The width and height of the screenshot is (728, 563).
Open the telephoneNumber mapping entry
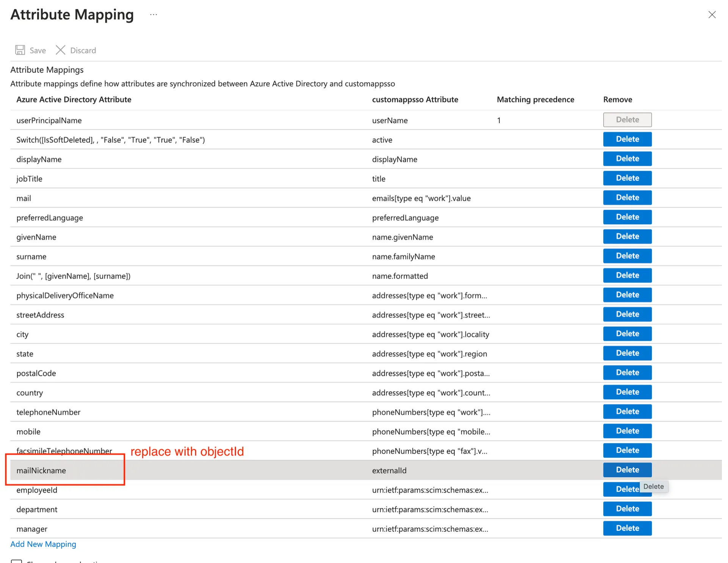coord(48,412)
